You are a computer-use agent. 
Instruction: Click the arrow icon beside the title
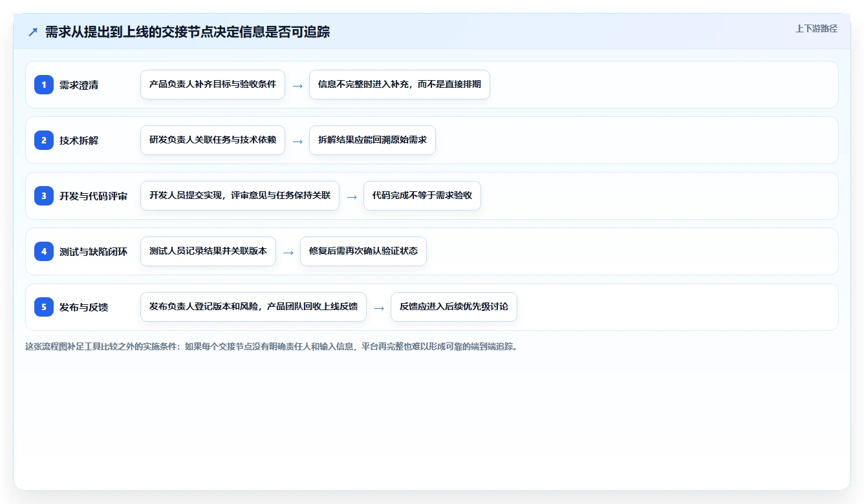click(x=33, y=32)
